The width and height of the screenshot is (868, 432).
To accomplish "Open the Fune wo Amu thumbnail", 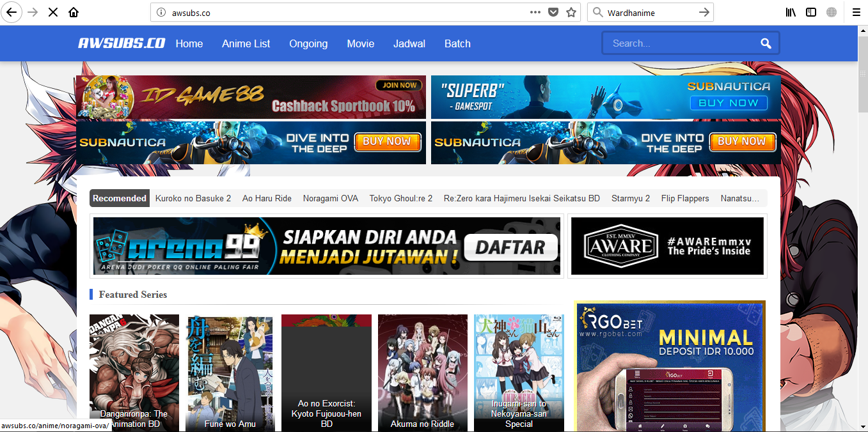I will [x=230, y=373].
